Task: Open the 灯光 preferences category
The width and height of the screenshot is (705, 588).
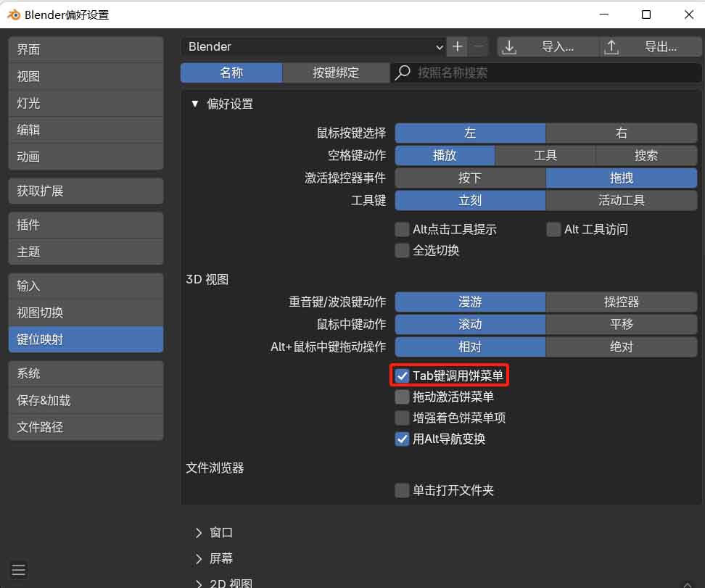Action: [x=86, y=104]
